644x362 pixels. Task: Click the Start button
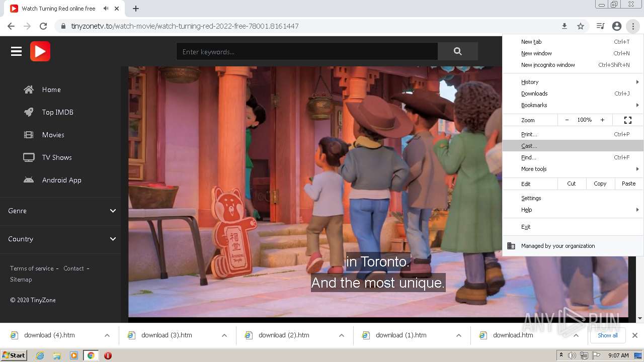[14, 355]
